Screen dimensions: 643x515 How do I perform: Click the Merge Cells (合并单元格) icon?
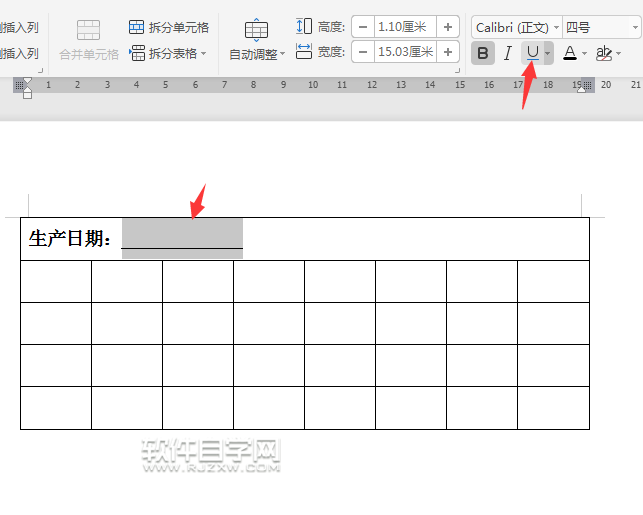click(89, 30)
